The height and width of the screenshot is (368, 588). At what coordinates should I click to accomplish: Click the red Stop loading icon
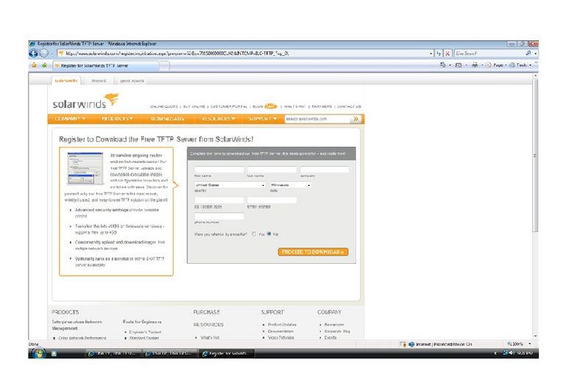click(447, 54)
